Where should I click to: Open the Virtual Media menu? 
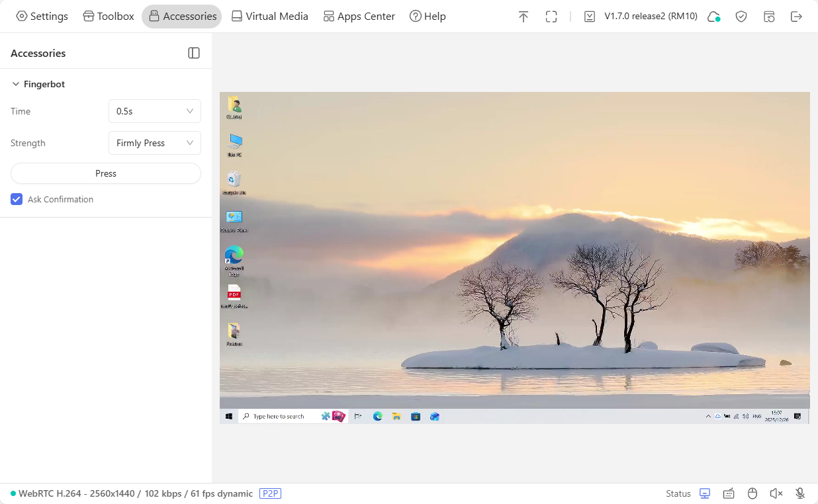pyautogui.click(x=269, y=17)
